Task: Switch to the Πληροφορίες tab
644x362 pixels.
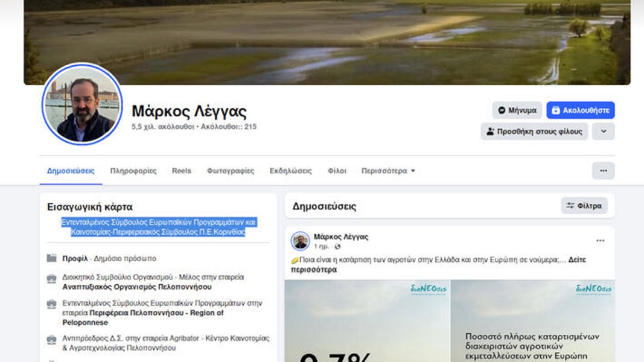Action: (x=133, y=171)
